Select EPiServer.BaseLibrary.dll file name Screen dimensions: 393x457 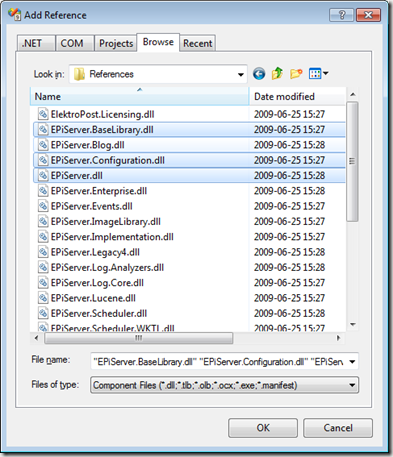pos(102,130)
